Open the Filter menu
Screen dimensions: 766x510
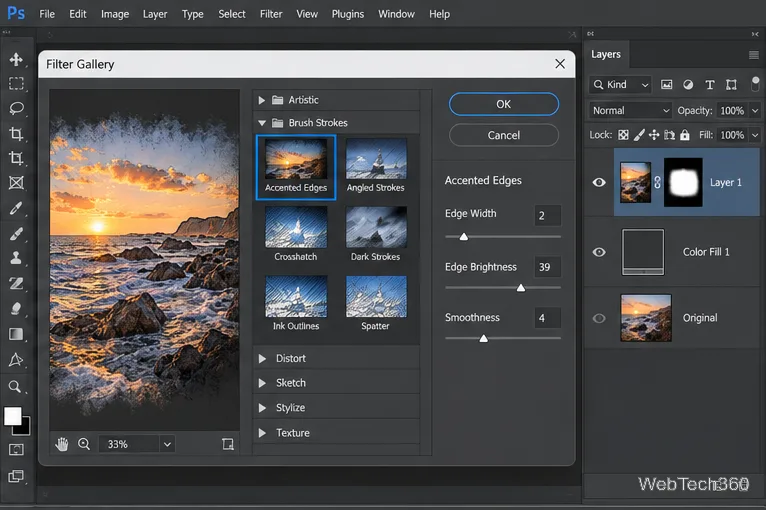[271, 14]
